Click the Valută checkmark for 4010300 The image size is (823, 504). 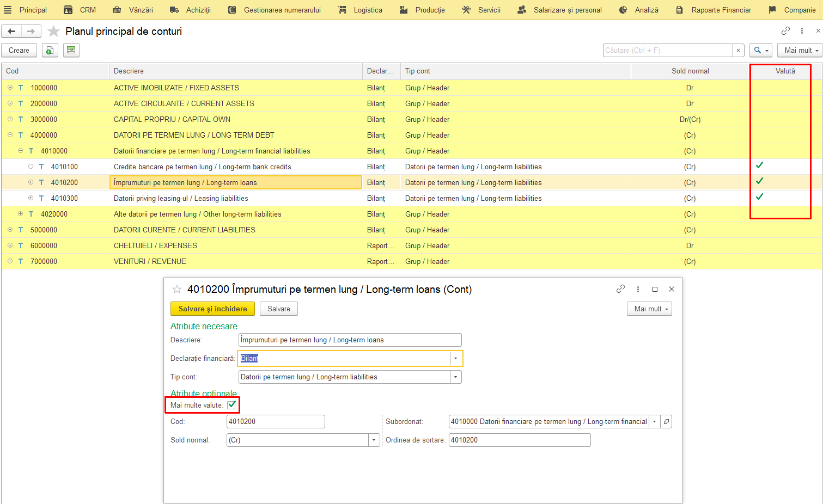pyautogui.click(x=759, y=196)
